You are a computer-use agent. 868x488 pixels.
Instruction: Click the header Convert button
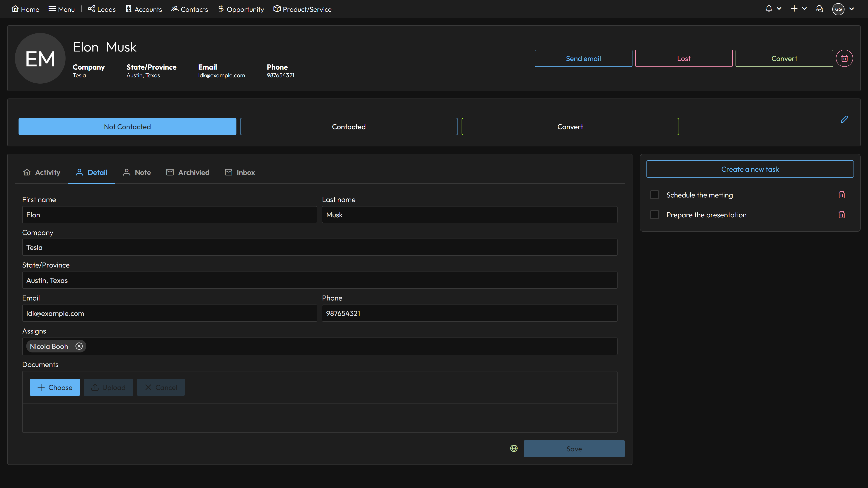click(x=784, y=58)
